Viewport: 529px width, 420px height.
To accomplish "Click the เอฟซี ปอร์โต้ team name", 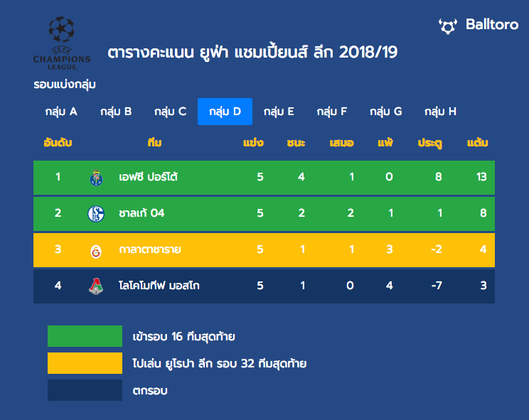I will 148,177.
